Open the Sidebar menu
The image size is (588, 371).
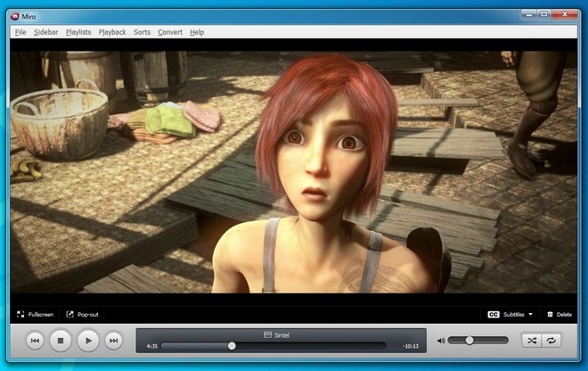(45, 32)
